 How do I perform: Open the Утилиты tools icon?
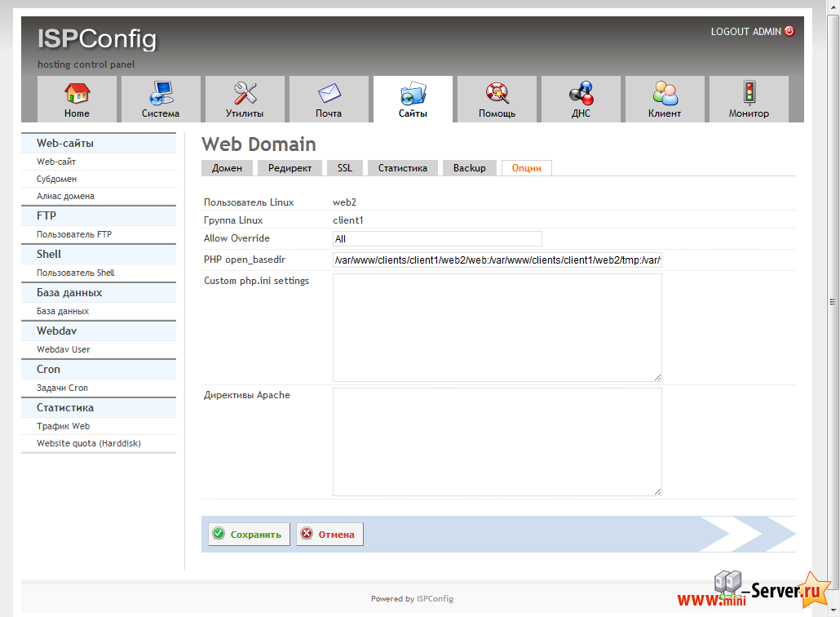(x=245, y=93)
